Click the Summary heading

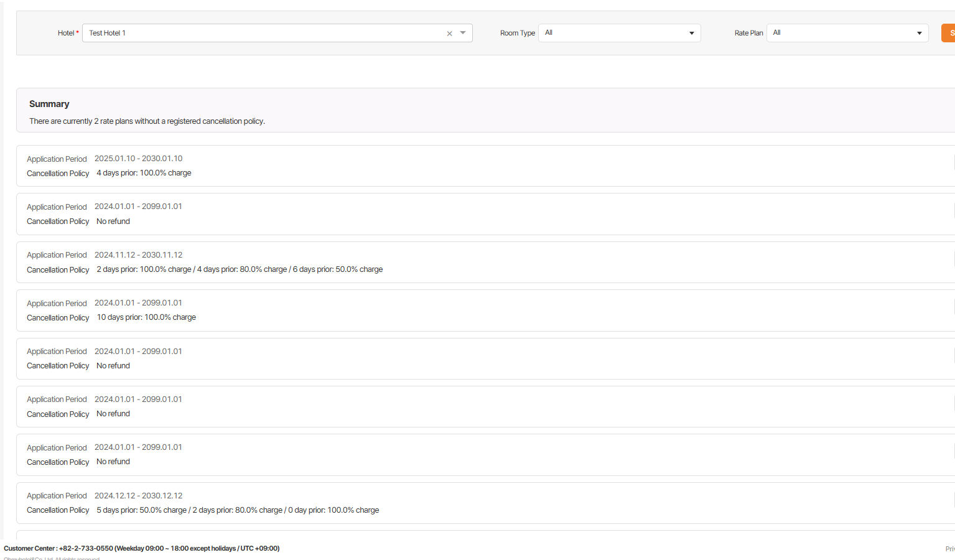coord(49,104)
